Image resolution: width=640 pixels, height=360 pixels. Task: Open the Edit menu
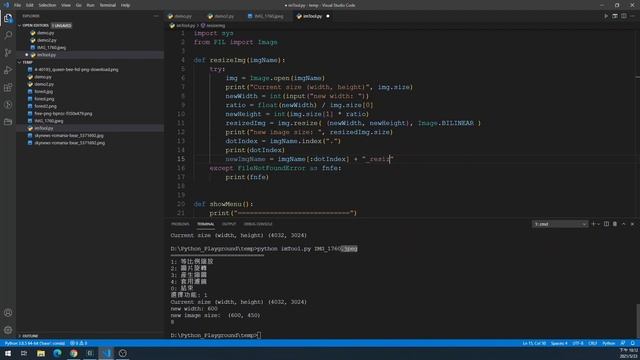click(30, 5)
